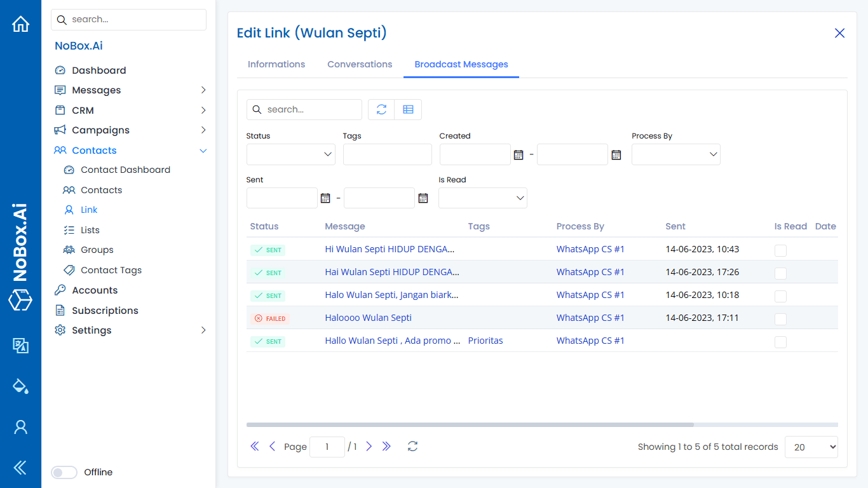The width and height of the screenshot is (868, 488).
Task: Click inside the page number input field
Action: click(327, 447)
